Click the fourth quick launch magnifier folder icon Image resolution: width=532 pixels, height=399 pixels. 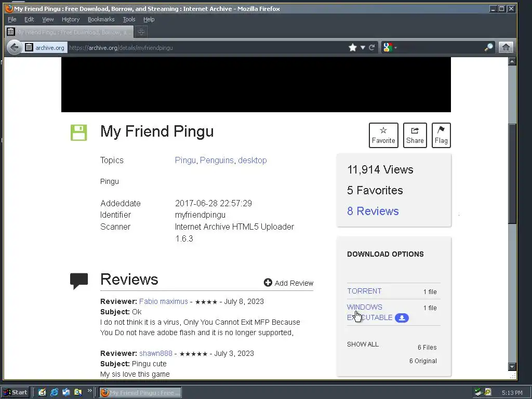(x=78, y=392)
